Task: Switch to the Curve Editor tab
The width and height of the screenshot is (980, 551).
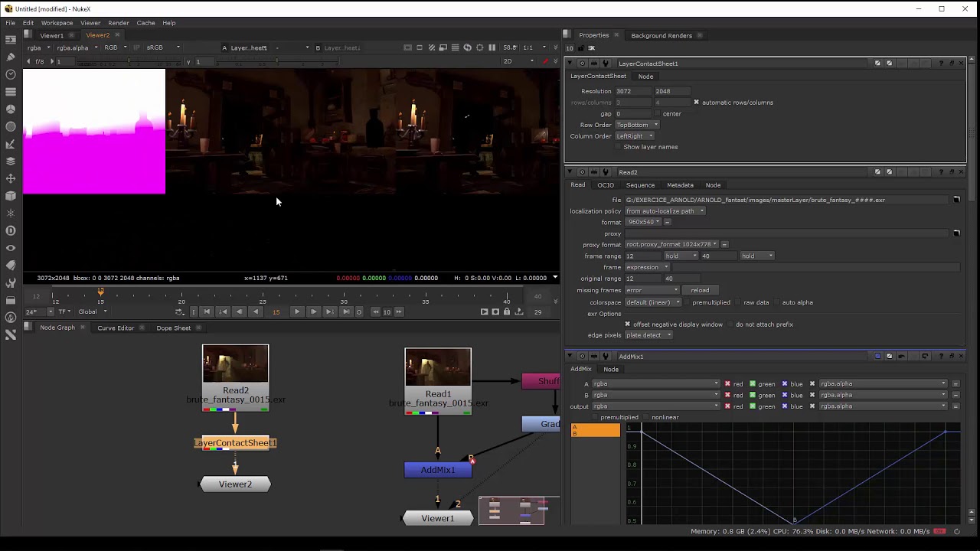Action: (x=116, y=328)
